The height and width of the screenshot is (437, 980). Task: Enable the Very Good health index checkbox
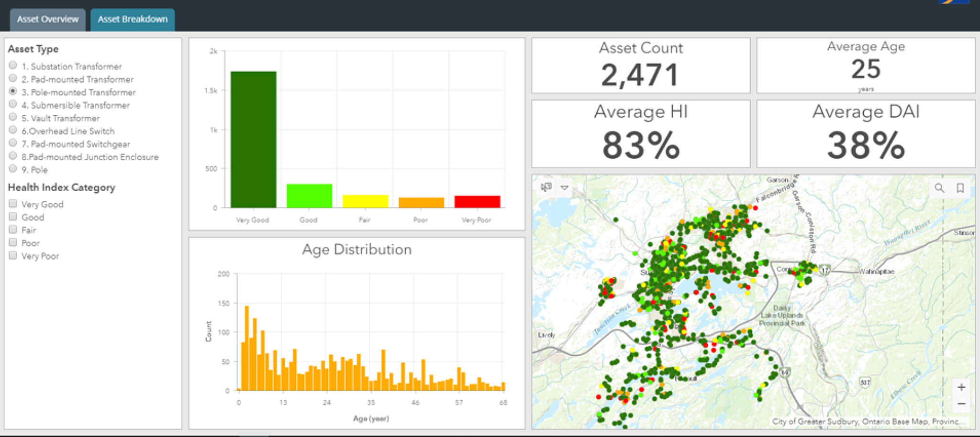(13, 203)
